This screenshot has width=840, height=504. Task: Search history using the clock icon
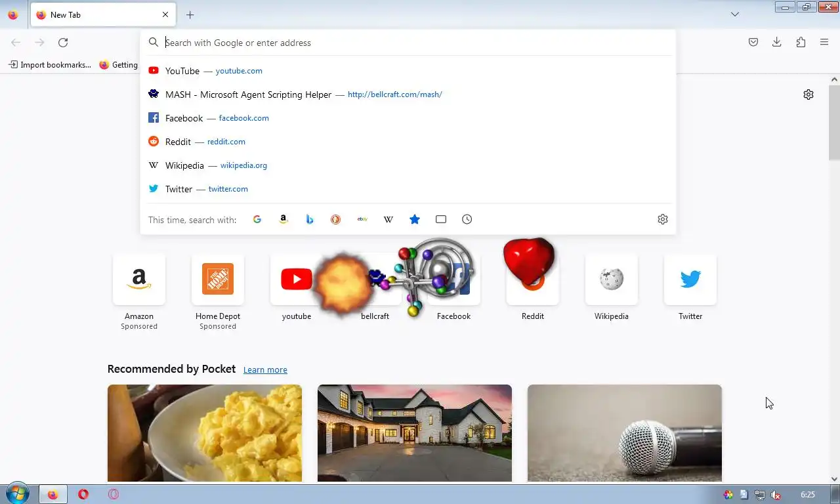pyautogui.click(x=467, y=219)
